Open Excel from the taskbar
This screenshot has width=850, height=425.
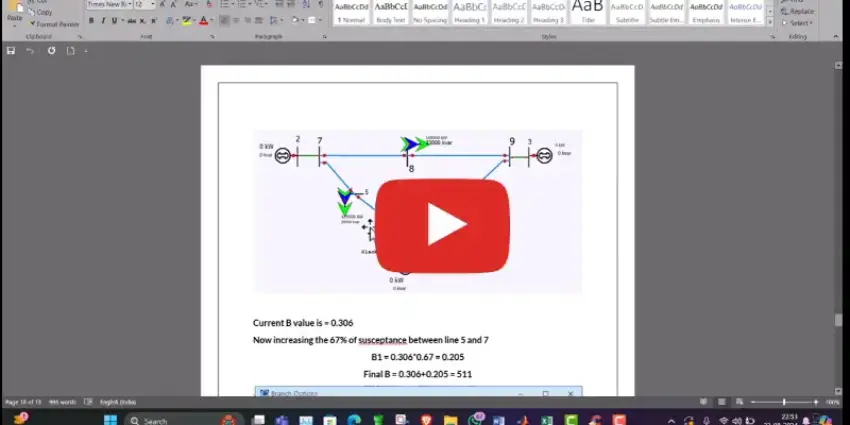coord(546,420)
